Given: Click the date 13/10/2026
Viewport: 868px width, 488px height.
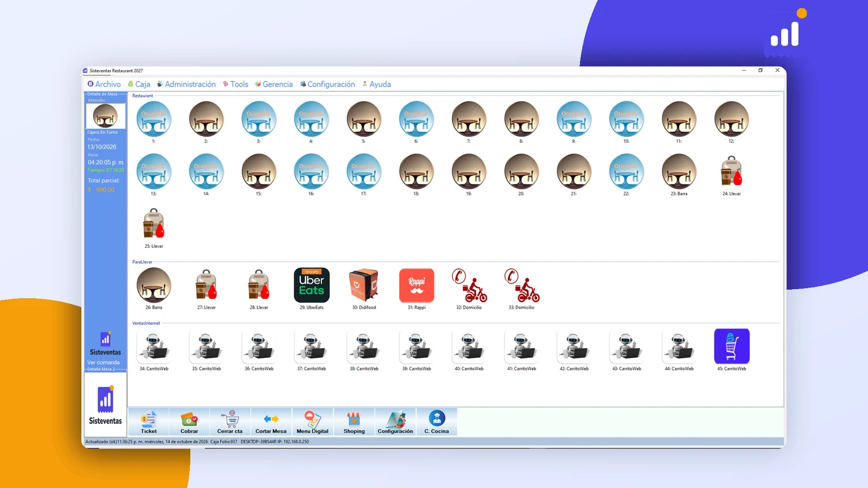Looking at the screenshot, I should click(102, 147).
